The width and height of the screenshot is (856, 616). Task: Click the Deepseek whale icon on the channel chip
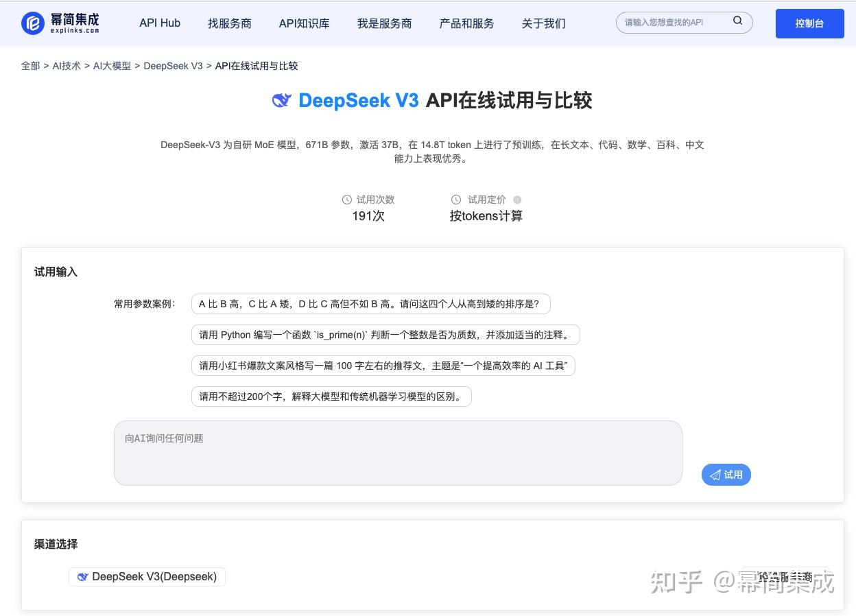tap(83, 576)
